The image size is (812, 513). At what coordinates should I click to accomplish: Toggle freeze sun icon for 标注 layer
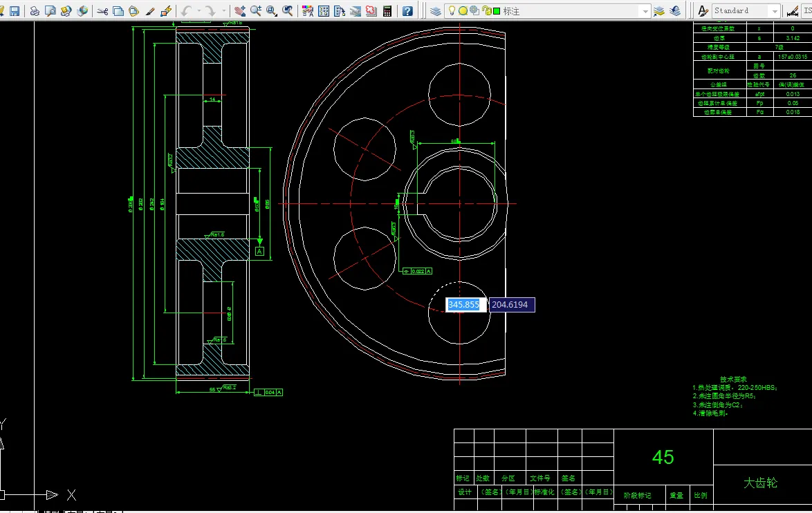click(x=463, y=11)
